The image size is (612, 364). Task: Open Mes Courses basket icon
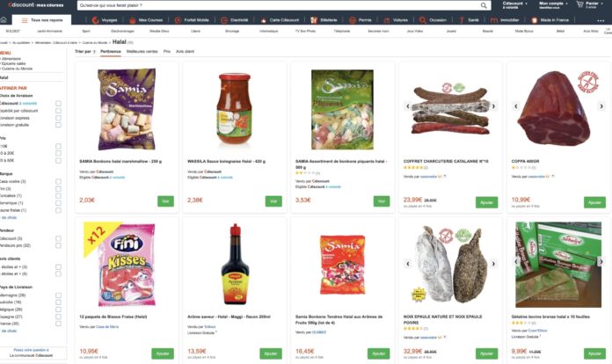132,20
